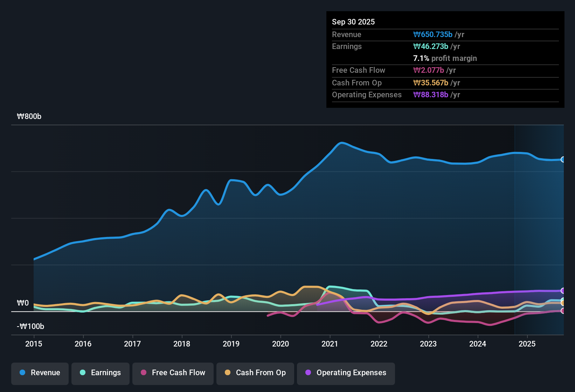This screenshot has width=575, height=392.
Task: Click the 7.1% profit margin text
Action: click(445, 58)
